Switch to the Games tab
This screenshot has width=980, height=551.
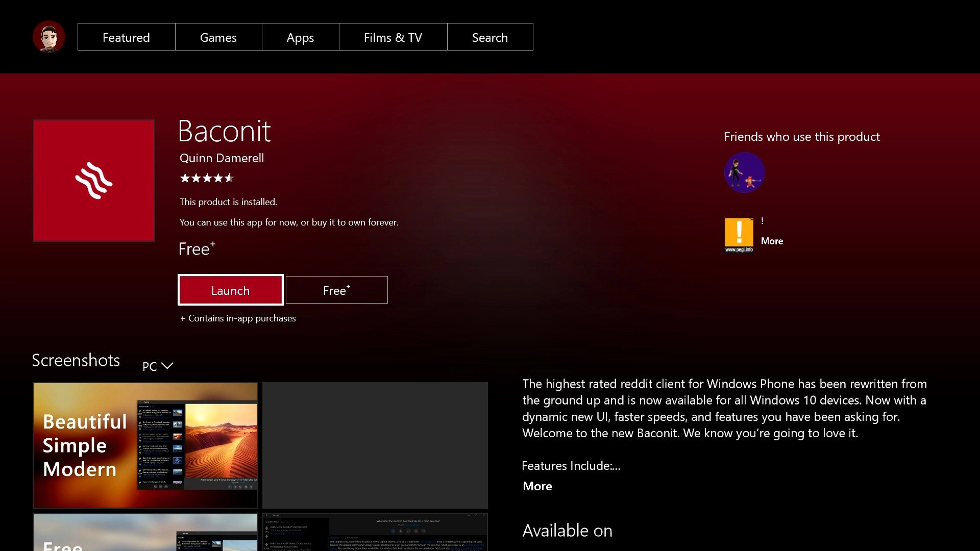click(x=218, y=37)
